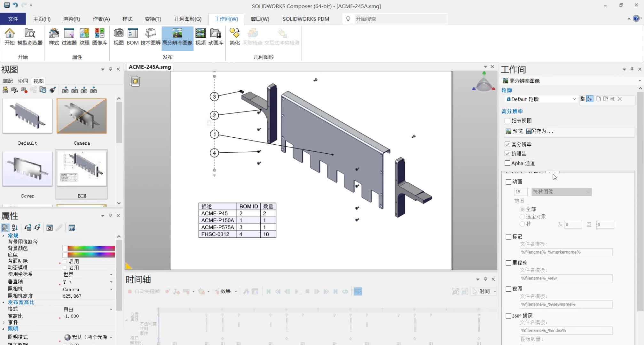Open the 简化 simplification workshop
This screenshot has width=644, height=345.
234,37
